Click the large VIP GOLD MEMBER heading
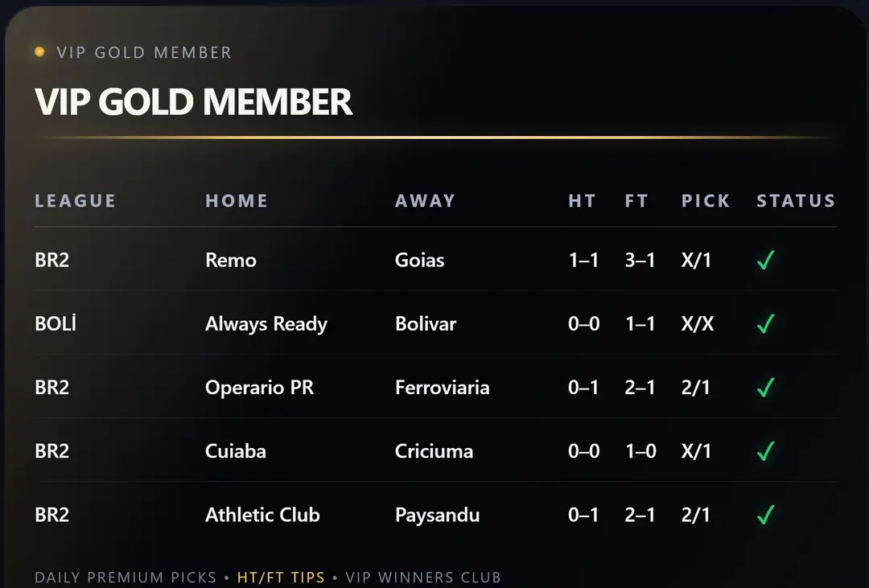 [194, 102]
